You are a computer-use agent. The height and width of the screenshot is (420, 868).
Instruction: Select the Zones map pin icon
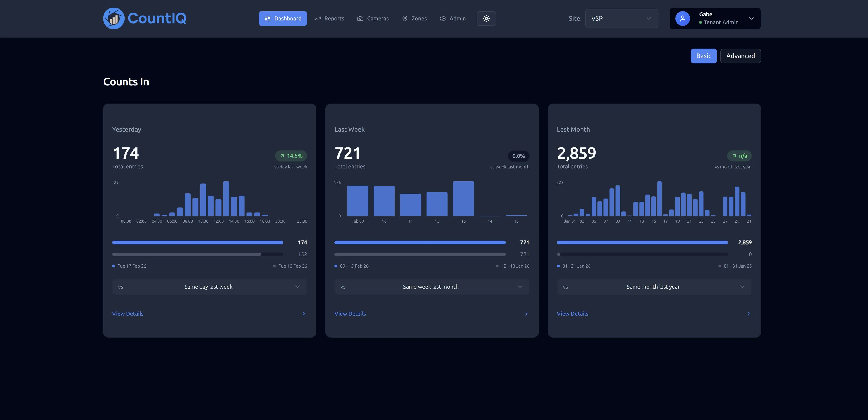coord(405,19)
